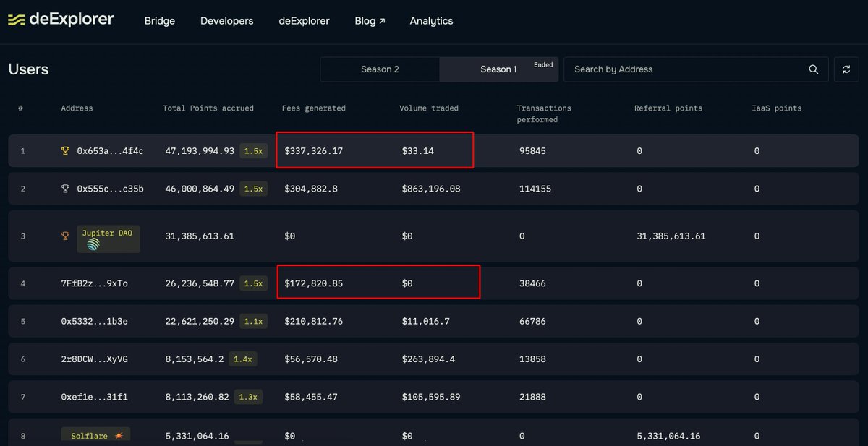This screenshot has height=446, width=868.
Task: Click fees value $210,812.76
Action: click(x=313, y=321)
